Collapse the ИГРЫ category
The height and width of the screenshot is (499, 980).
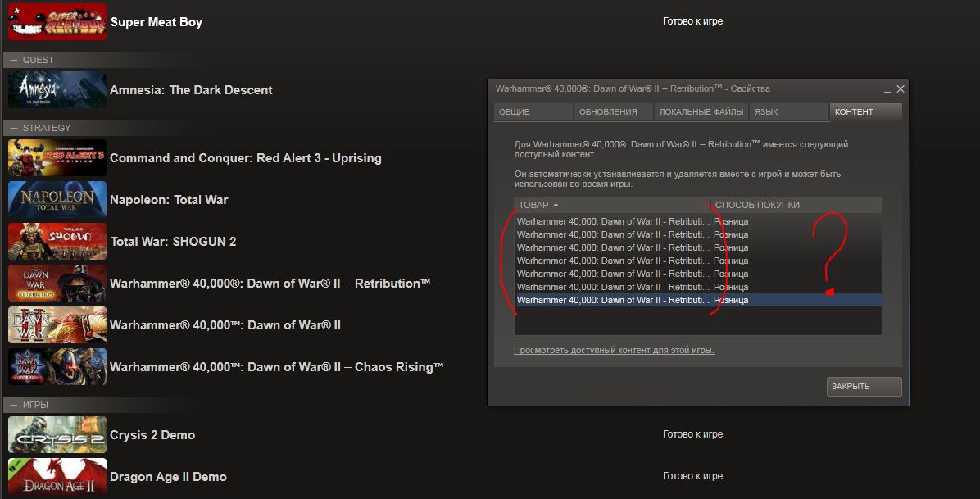tap(14, 406)
